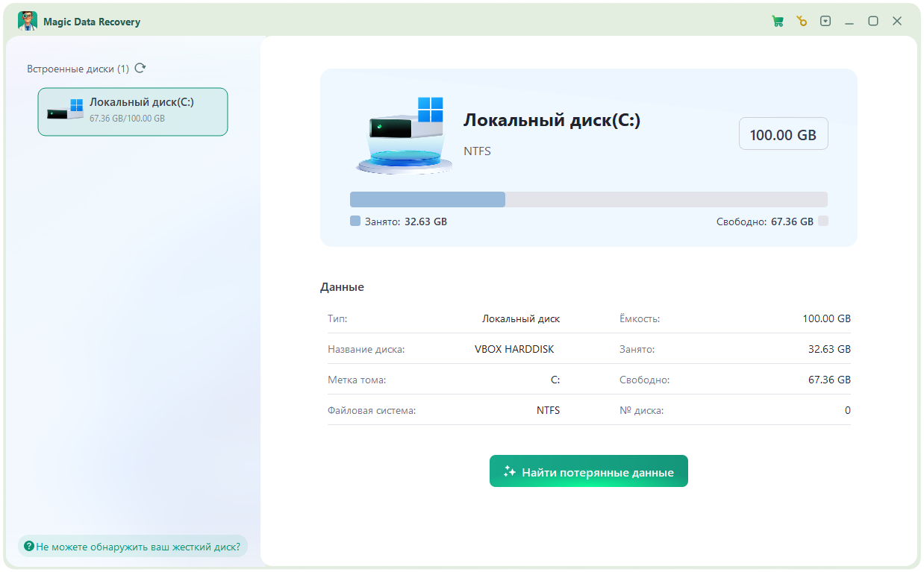Viewport: 924px width, 572px height.
Task: Click the 'VBOX HARDDISK' disk name
Action: coord(514,348)
